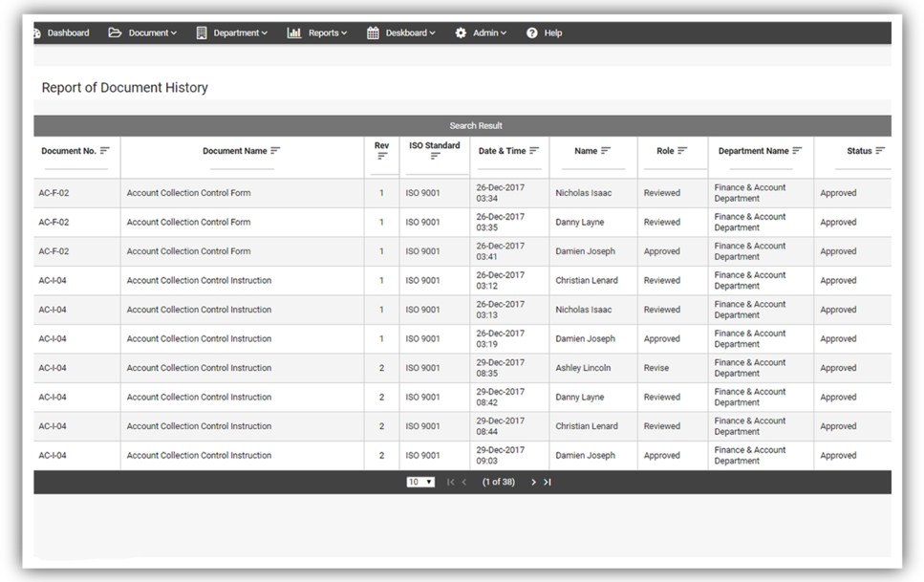Select the Nicholas Isaac 03:34 row name
Image resolution: width=924 pixels, height=582 pixels.
584,193
